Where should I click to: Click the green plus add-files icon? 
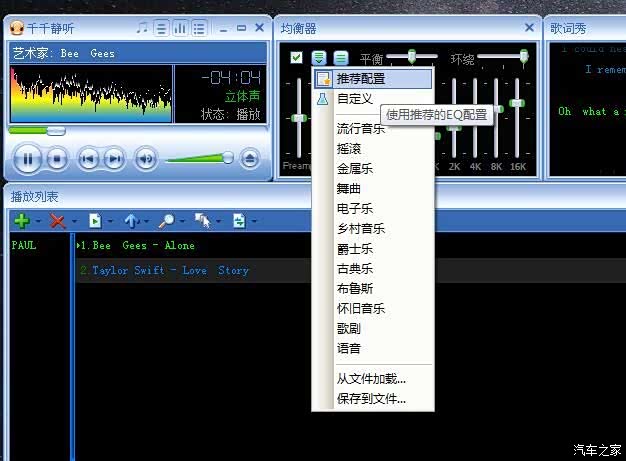(x=22, y=220)
